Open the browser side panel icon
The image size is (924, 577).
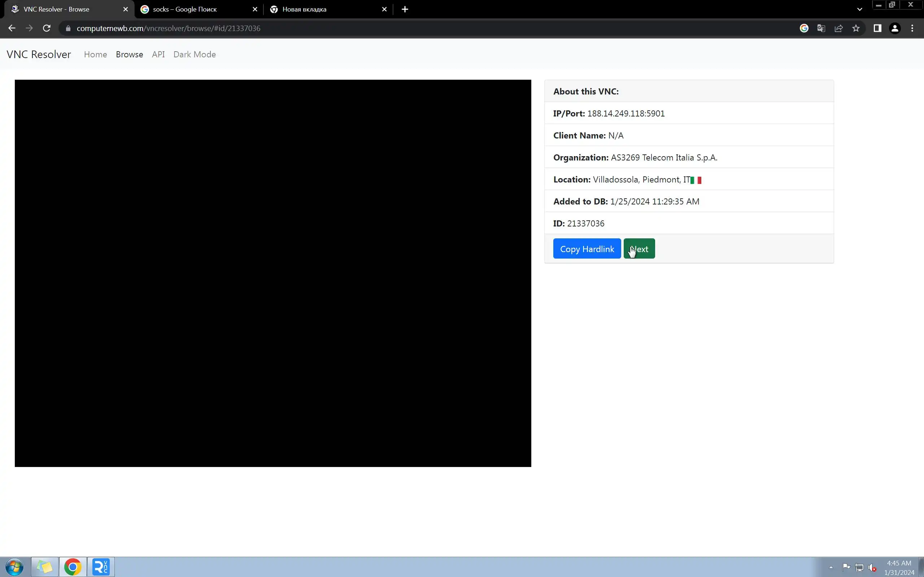(877, 28)
